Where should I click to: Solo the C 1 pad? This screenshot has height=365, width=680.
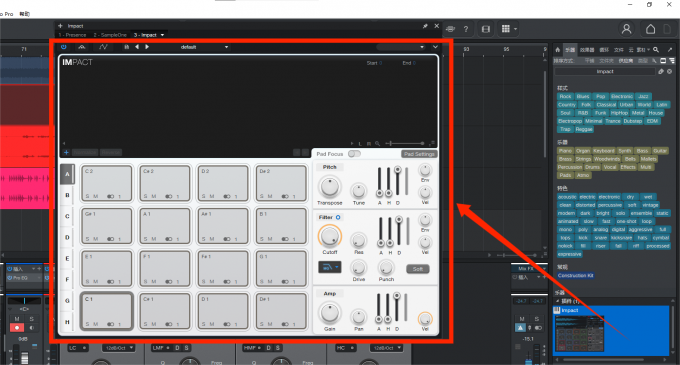coord(87,324)
